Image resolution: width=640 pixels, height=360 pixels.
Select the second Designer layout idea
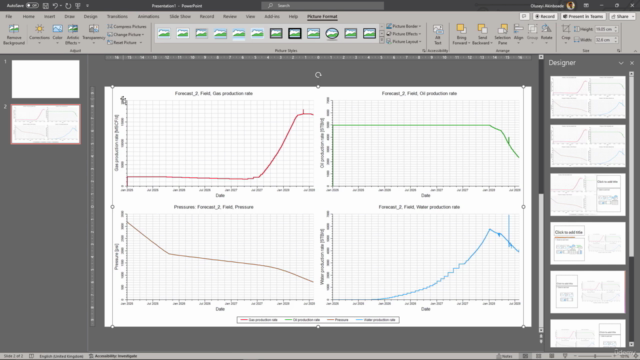pyautogui.click(x=588, y=146)
